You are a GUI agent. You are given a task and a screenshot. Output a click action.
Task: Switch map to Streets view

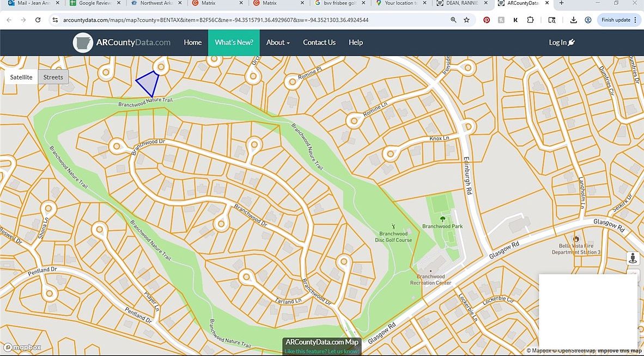click(x=53, y=77)
